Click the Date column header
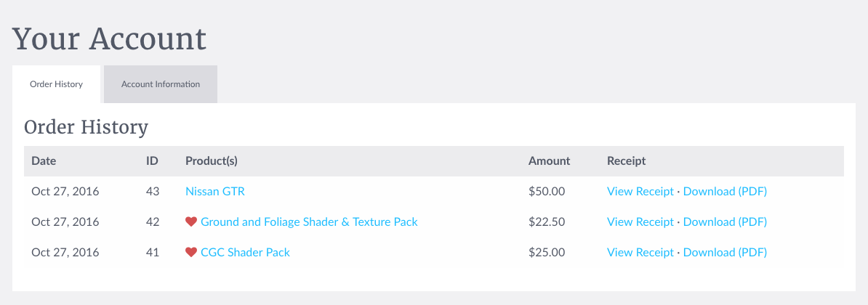868x305 pixels. (x=44, y=161)
